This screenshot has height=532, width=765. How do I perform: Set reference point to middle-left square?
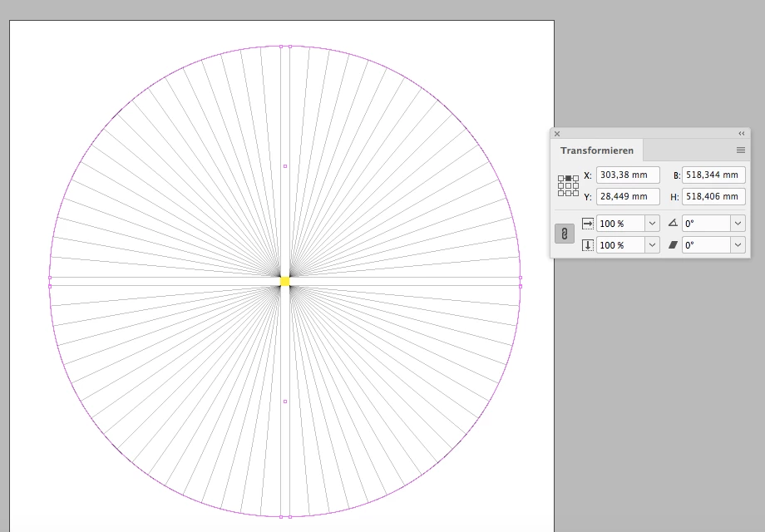coord(560,186)
